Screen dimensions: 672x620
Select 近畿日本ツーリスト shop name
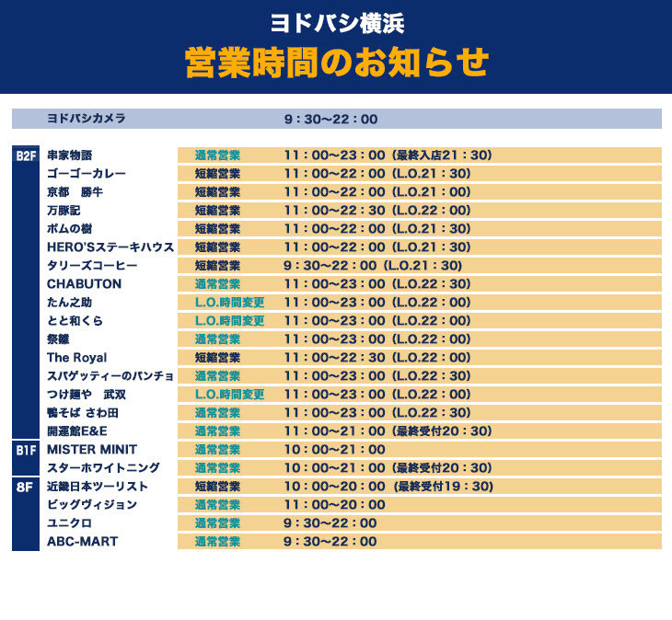(98, 487)
